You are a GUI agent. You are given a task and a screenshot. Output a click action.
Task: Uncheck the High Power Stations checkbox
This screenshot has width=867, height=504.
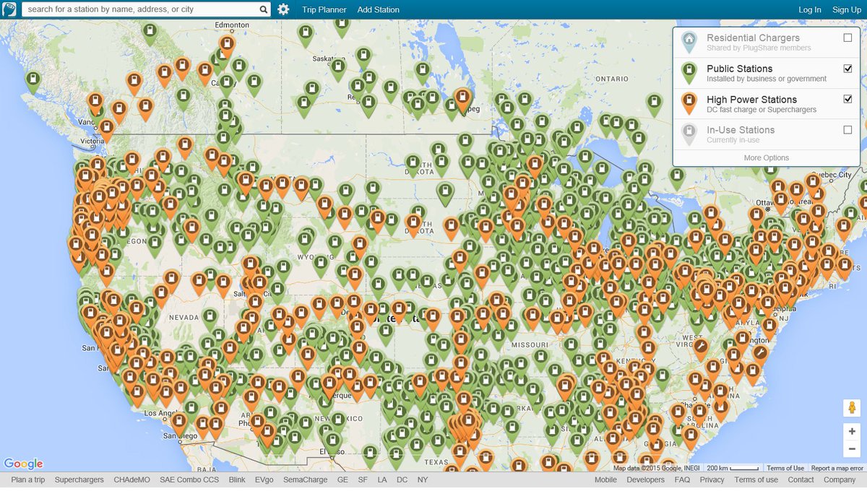pyautogui.click(x=847, y=99)
